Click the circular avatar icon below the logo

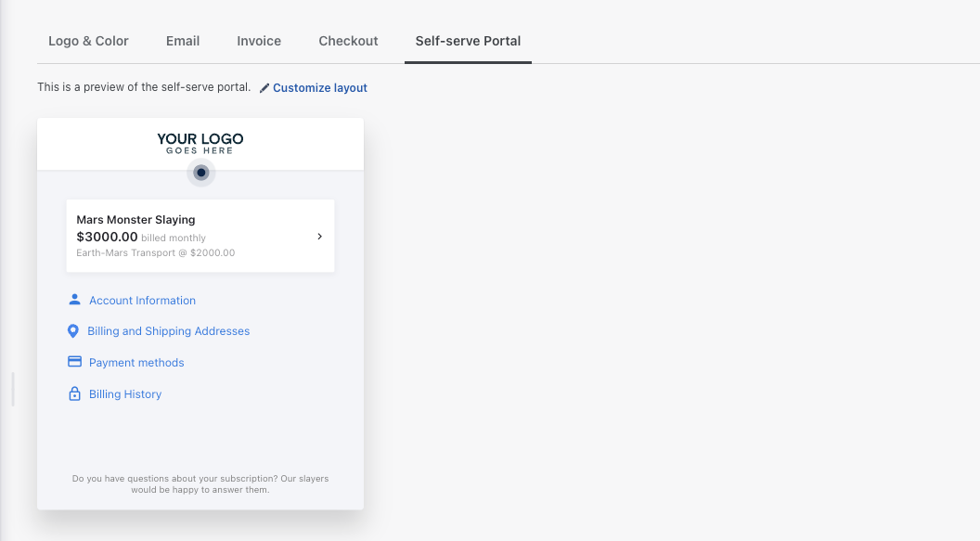[x=200, y=172]
